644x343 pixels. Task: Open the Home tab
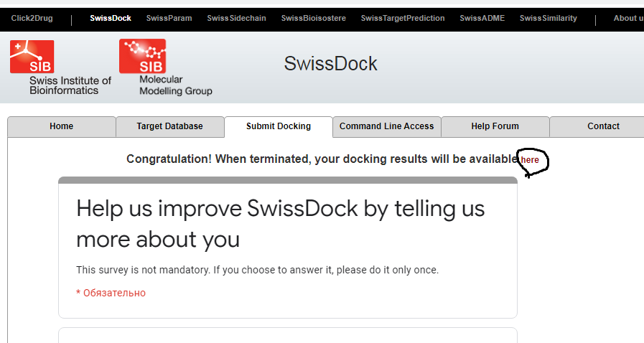pyautogui.click(x=62, y=126)
